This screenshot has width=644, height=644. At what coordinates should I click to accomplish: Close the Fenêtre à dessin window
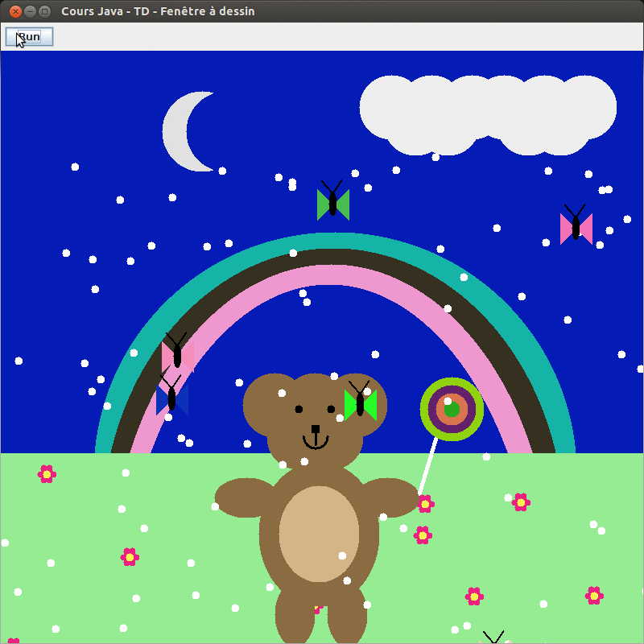tap(15, 11)
